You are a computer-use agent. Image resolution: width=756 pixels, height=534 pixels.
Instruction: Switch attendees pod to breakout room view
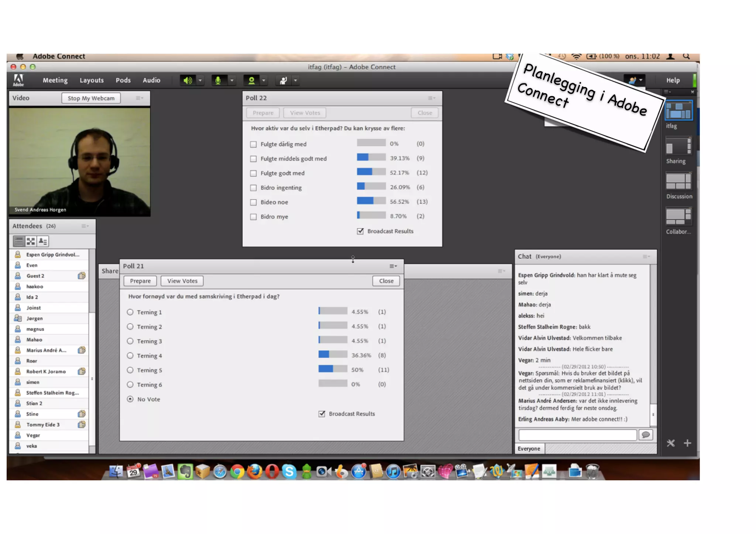pos(31,241)
